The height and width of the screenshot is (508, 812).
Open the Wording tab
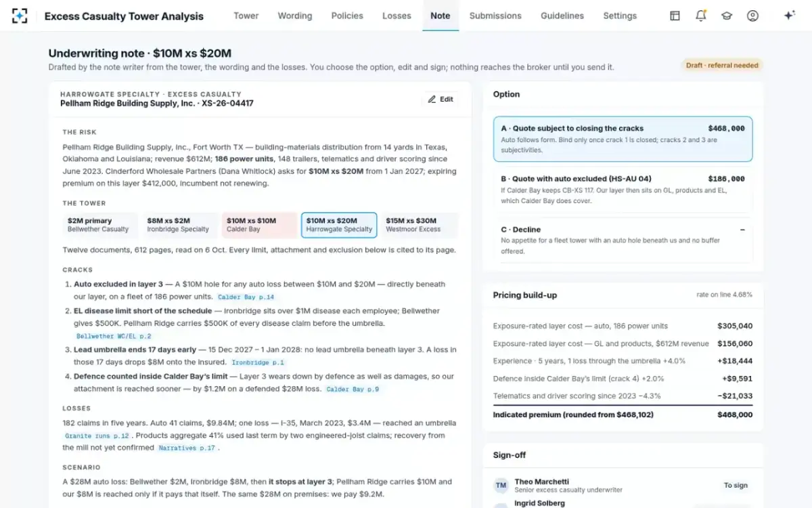coord(295,16)
